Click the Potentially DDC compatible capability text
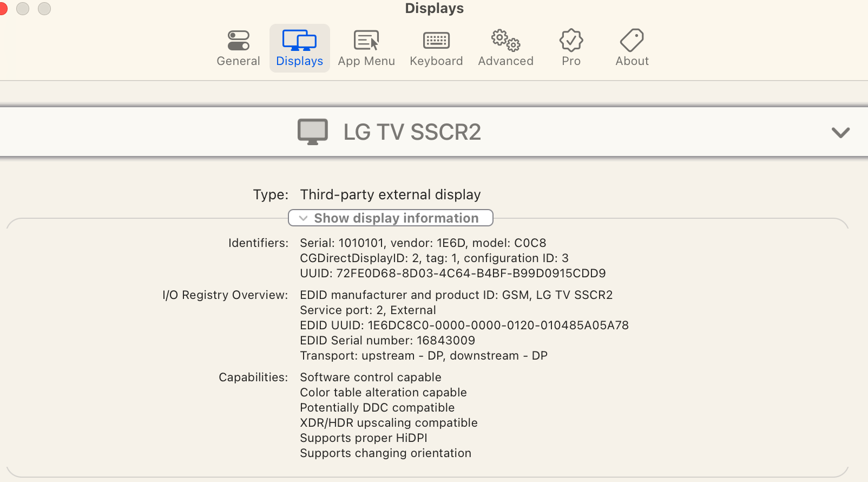 coord(377,407)
